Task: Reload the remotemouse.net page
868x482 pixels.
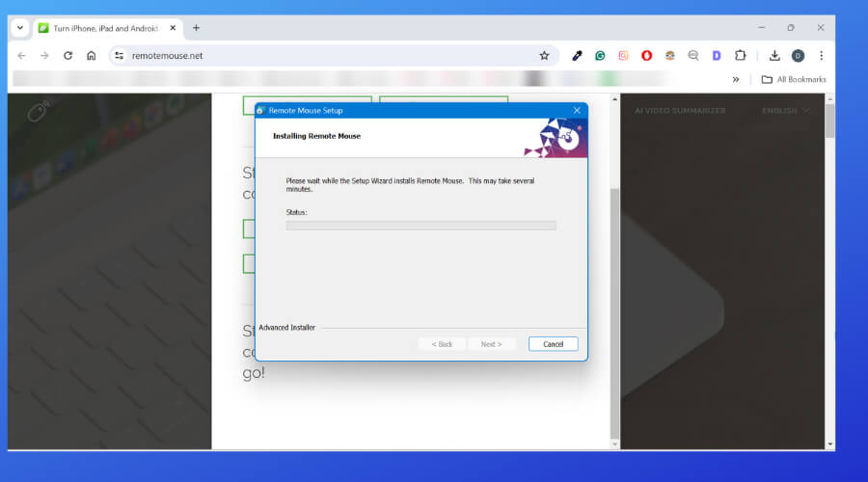Action: click(68, 55)
